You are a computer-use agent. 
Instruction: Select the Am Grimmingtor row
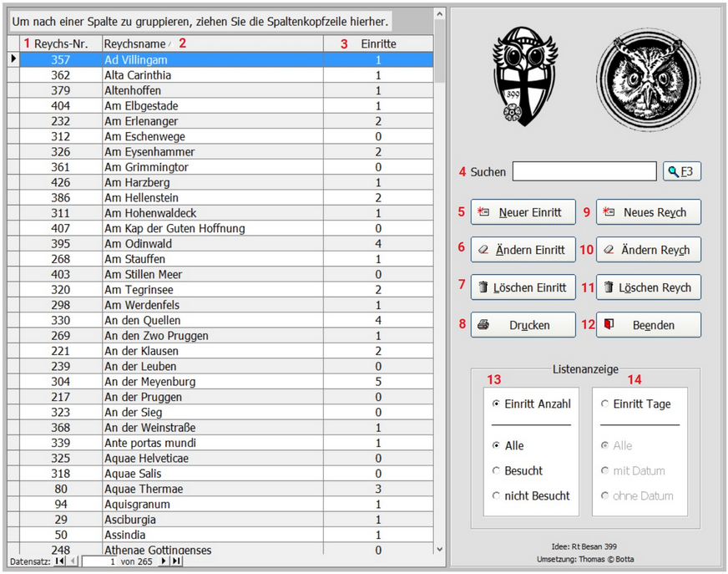point(226,167)
